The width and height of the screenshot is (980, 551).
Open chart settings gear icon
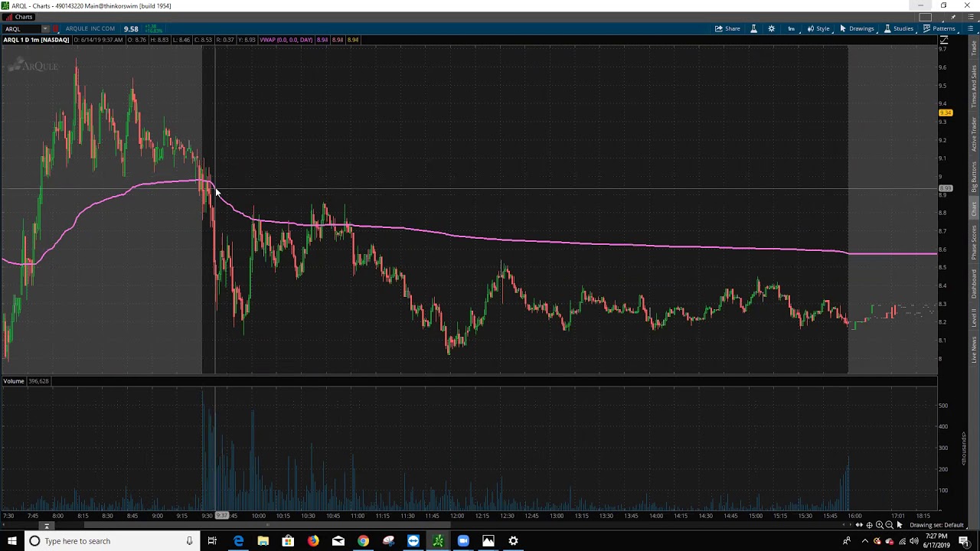tap(771, 29)
